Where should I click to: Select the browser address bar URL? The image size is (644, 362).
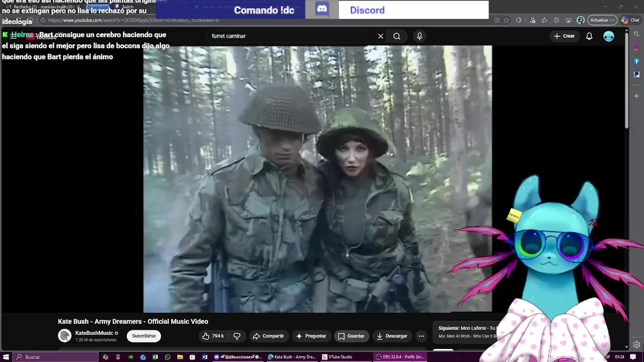[x=133, y=20]
